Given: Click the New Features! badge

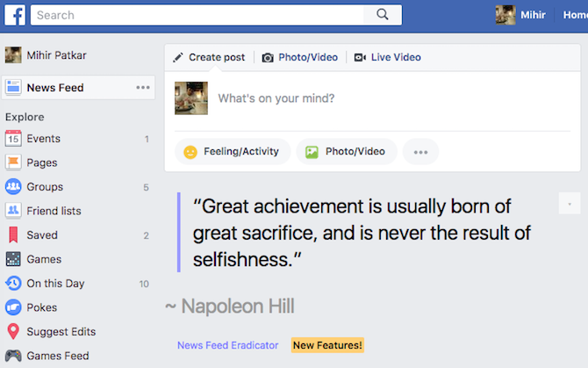Looking at the screenshot, I should (327, 345).
